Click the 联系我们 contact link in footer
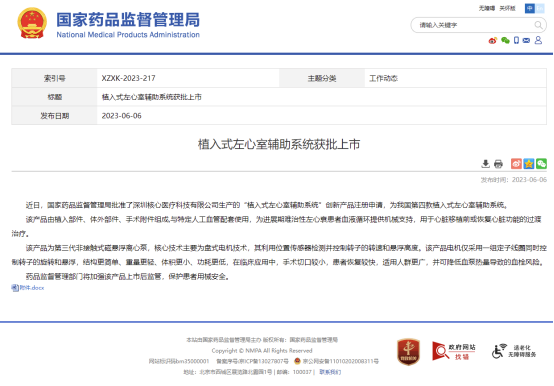554x386 pixels. tap(330, 372)
